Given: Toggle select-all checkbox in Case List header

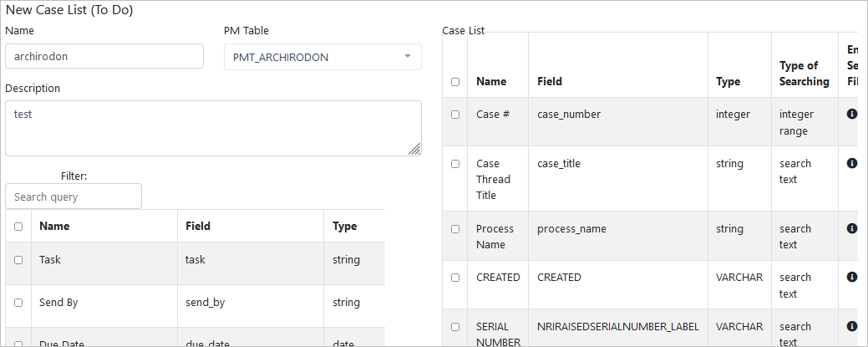Looking at the screenshot, I should coord(455,82).
